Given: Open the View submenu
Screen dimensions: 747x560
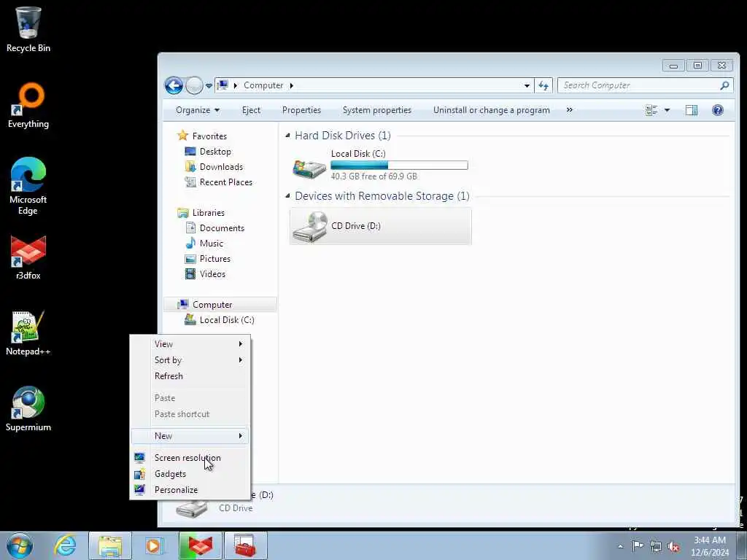Looking at the screenshot, I should [190, 344].
